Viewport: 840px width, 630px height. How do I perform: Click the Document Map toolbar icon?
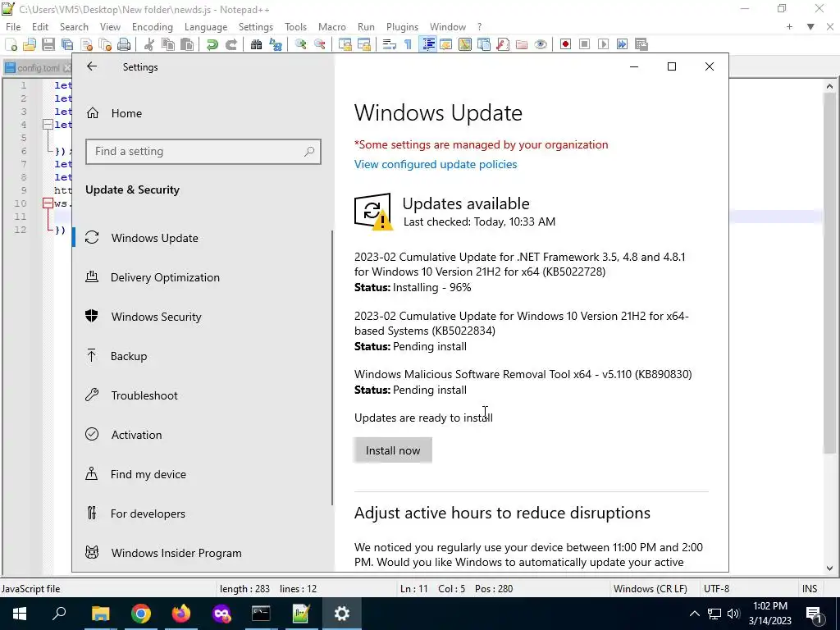[465, 44]
